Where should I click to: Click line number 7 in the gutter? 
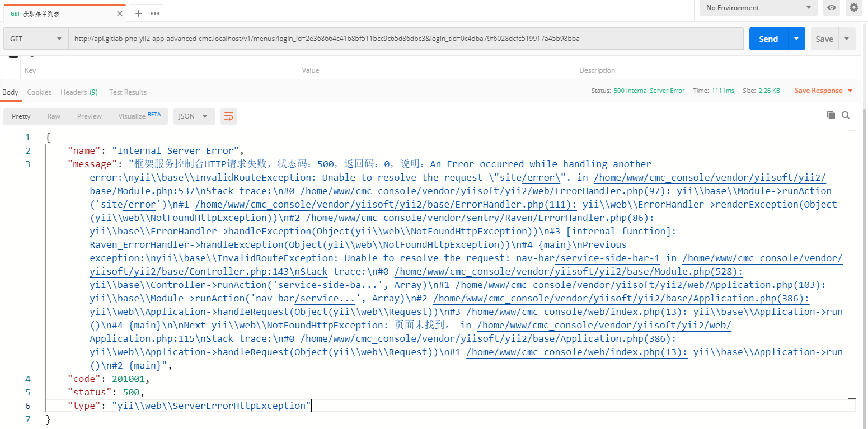[28, 419]
